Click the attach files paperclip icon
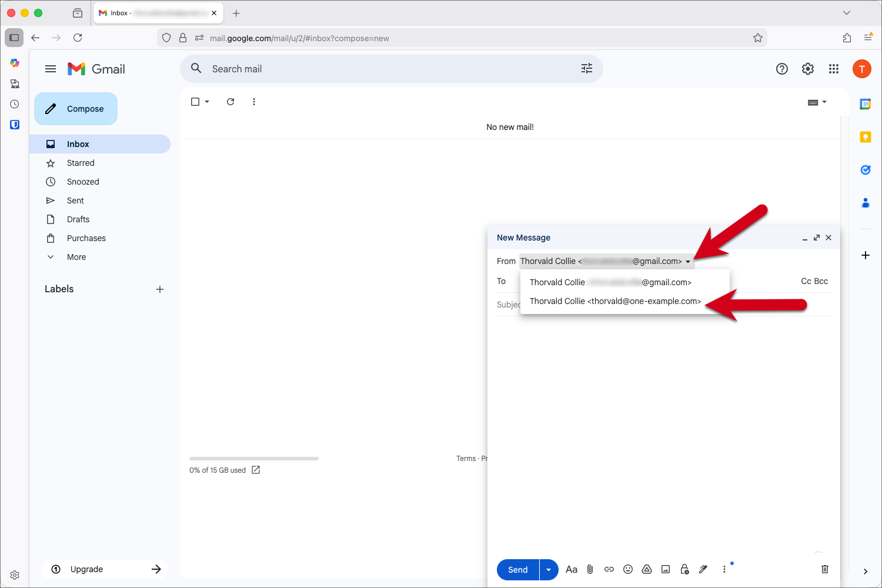 (x=590, y=569)
